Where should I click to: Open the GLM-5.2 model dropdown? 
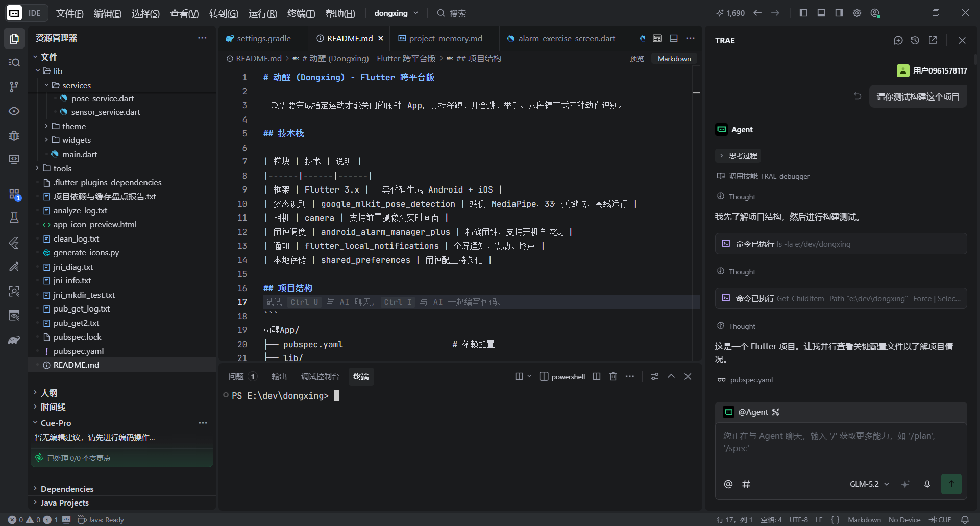coord(869,484)
